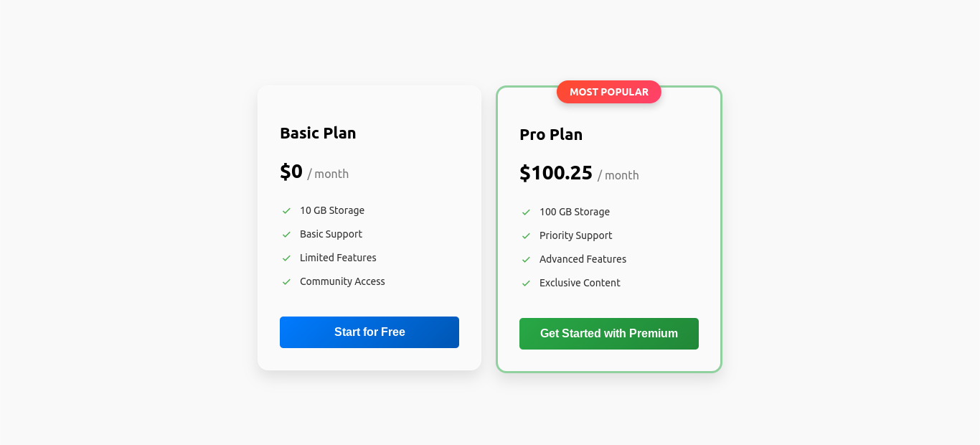980x445 pixels.
Task: Click the month label under Pro Plan
Action: (x=618, y=175)
